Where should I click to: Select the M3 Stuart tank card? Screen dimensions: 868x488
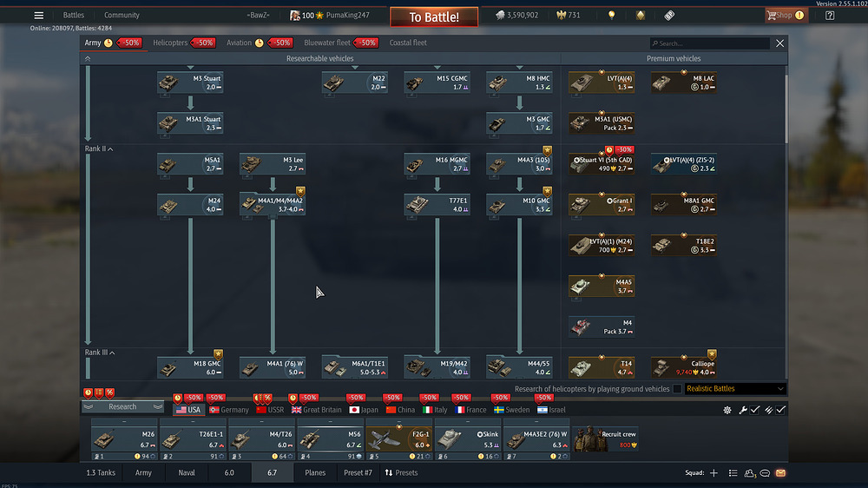coord(190,82)
